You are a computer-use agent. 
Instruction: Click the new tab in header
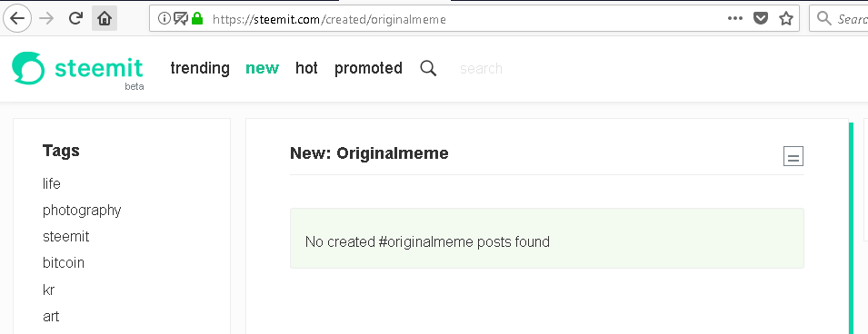pyautogui.click(x=263, y=68)
